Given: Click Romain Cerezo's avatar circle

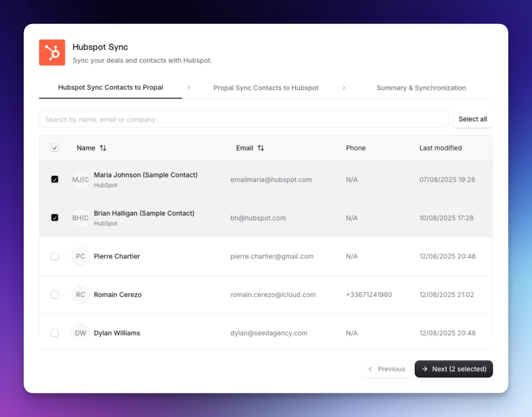Looking at the screenshot, I should [81, 294].
